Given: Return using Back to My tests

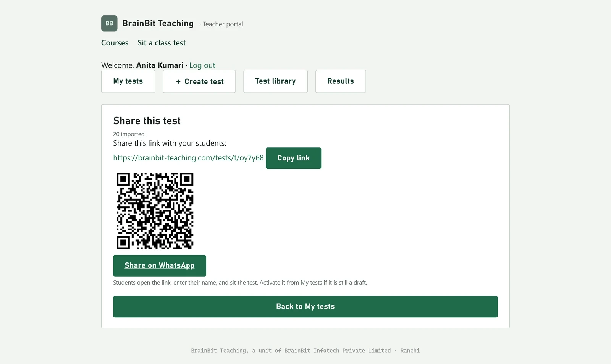Looking at the screenshot, I should (305, 307).
